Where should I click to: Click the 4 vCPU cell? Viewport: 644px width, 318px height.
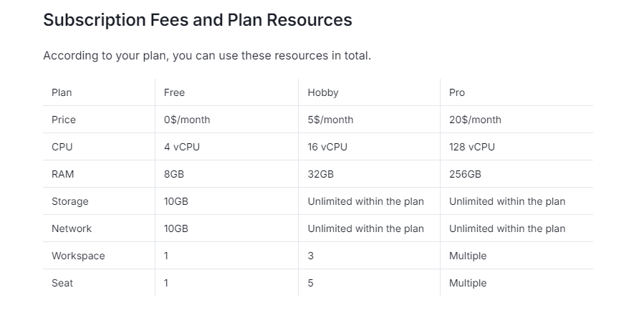tap(181, 147)
